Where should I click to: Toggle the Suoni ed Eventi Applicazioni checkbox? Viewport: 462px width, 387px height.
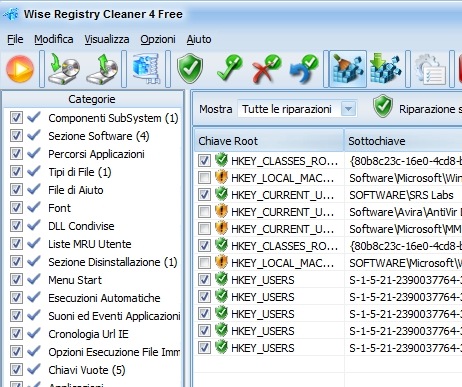coord(16,316)
